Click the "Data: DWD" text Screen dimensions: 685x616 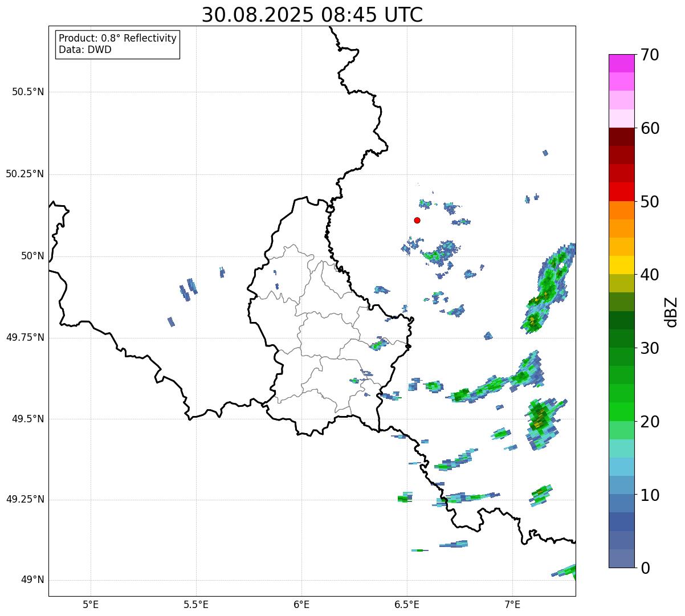(x=85, y=50)
